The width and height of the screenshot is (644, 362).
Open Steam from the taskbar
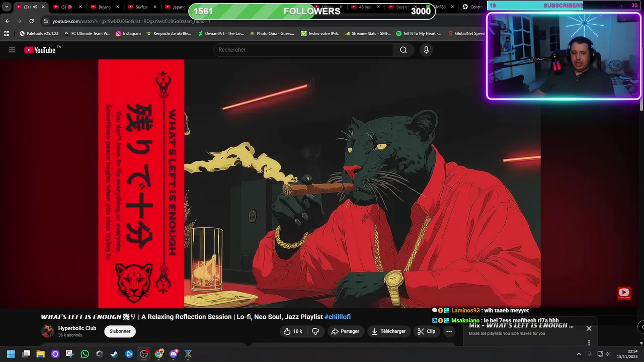(x=114, y=354)
